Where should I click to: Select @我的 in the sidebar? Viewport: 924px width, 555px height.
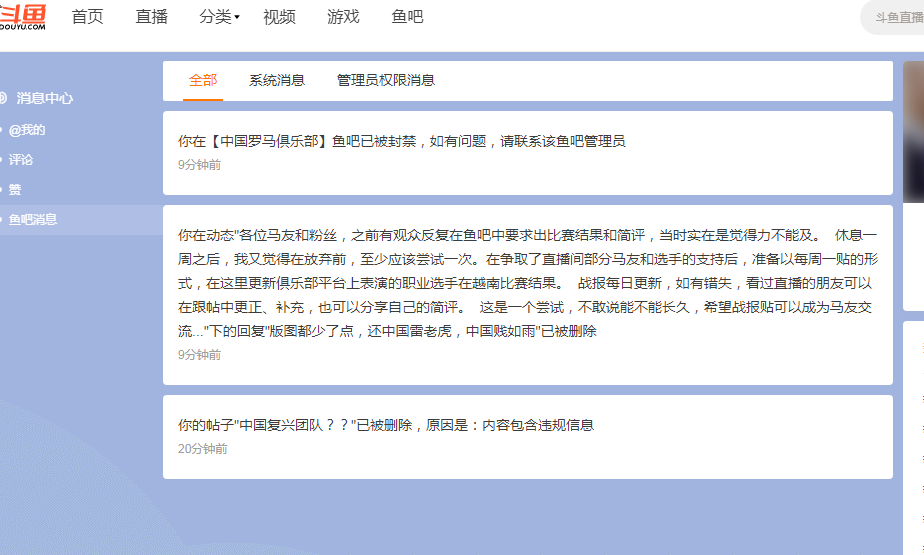27,130
